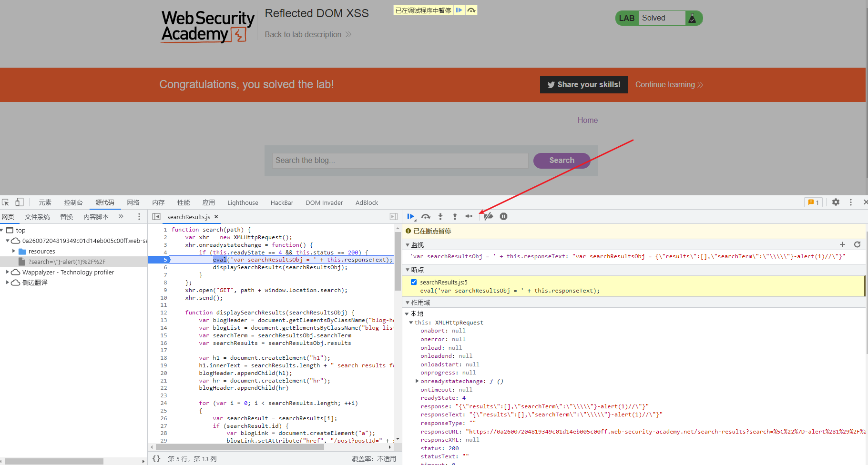Switch to the DOM Invader tab
Viewport: 868px width, 465px height.
[x=324, y=202]
